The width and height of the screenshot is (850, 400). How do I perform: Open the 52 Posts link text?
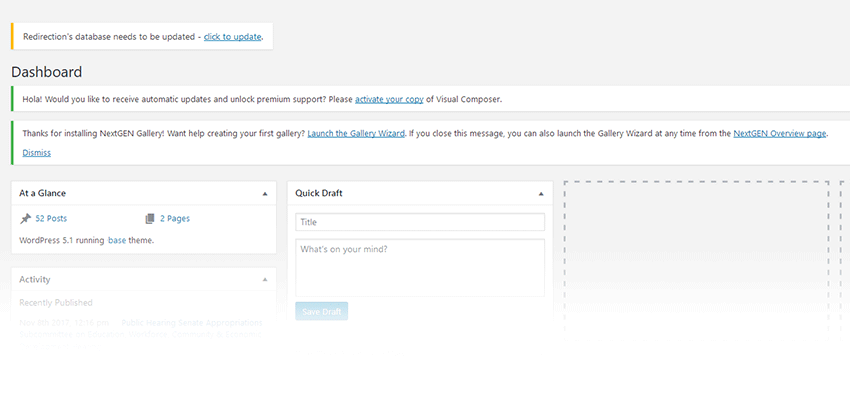51,218
